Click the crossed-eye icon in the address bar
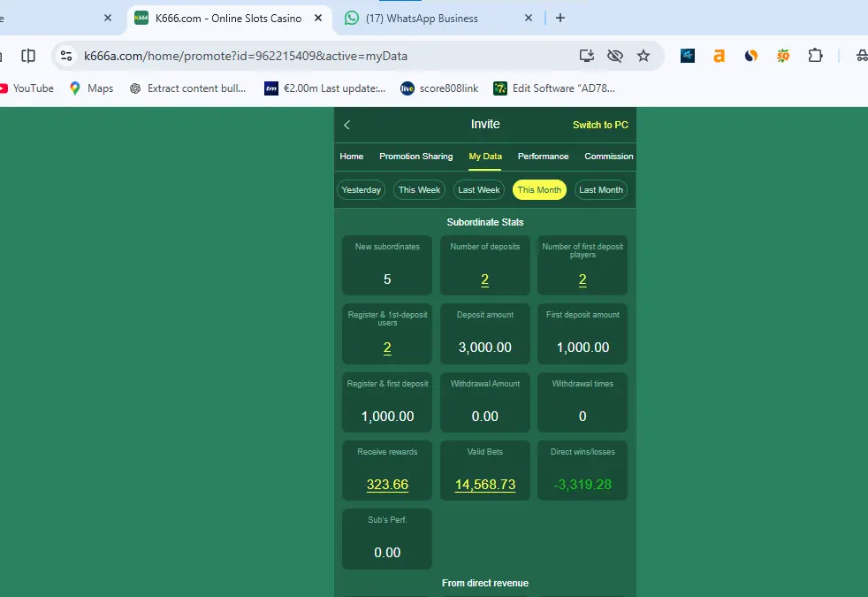 tap(615, 55)
